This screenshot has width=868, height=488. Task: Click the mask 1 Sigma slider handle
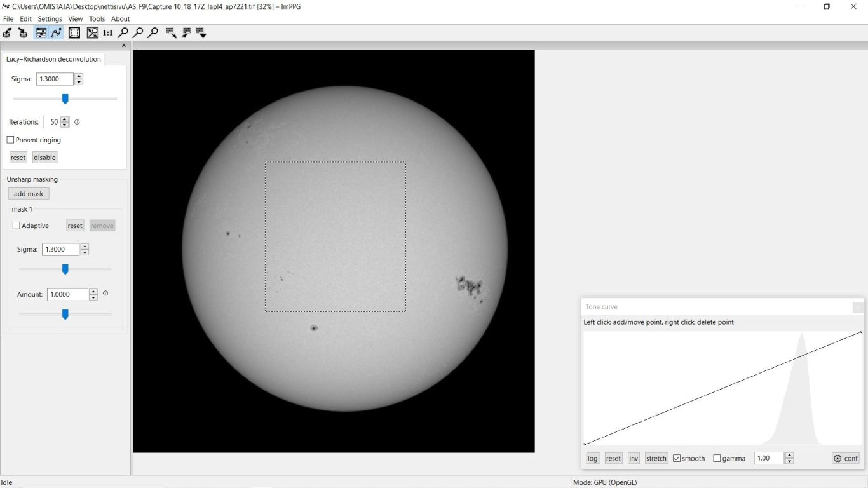pos(65,269)
